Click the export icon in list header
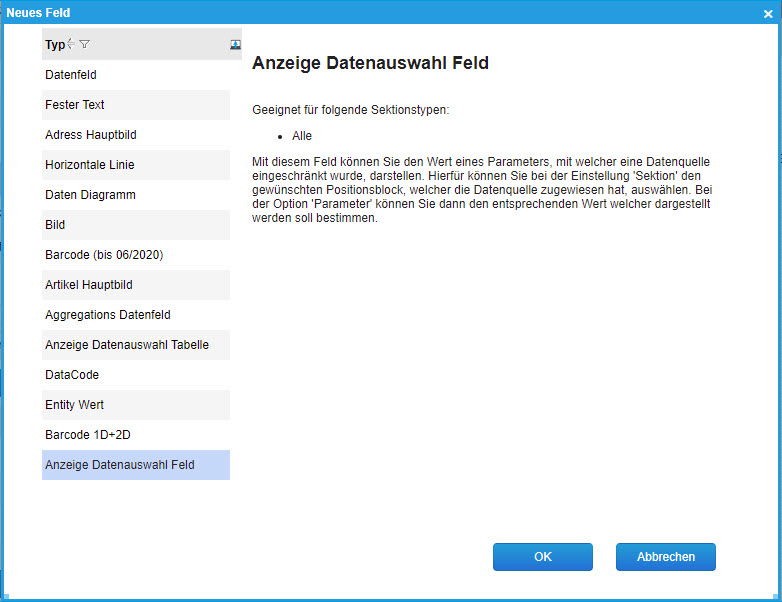Image resolution: width=782 pixels, height=602 pixels. pyautogui.click(x=235, y=44)
